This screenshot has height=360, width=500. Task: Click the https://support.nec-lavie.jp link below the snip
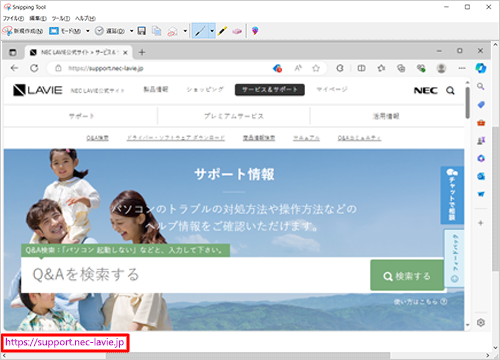(x=65, y=342)
